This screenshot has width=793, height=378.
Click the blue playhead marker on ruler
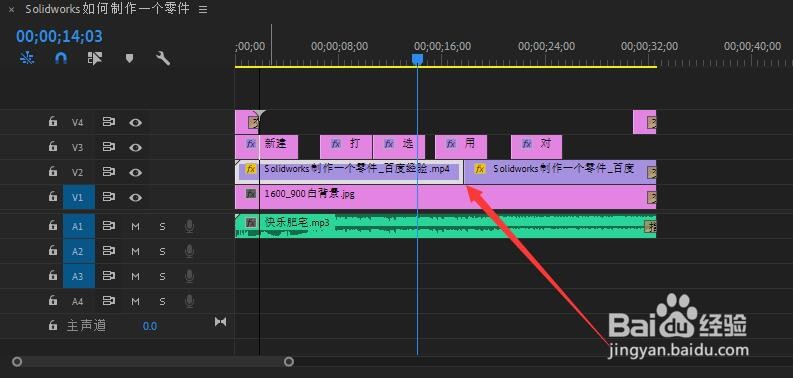coord(417,60)
